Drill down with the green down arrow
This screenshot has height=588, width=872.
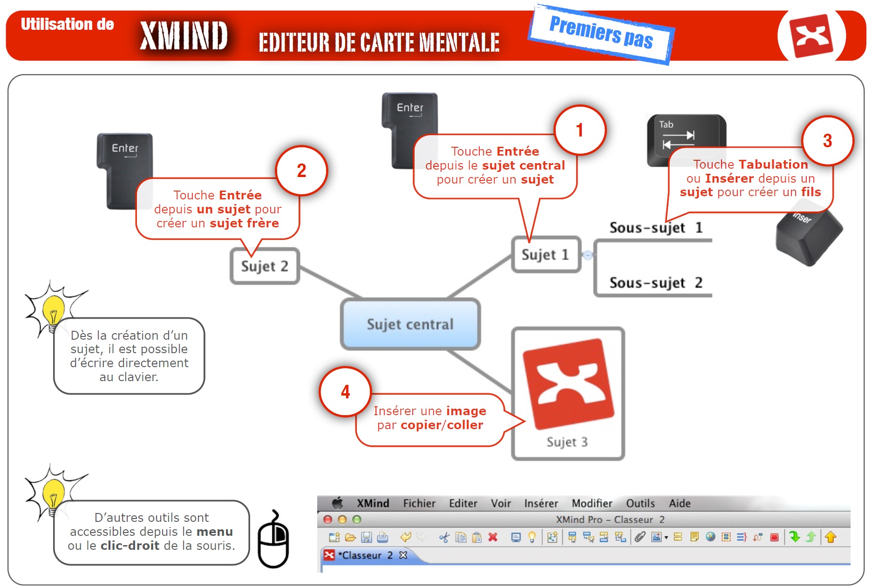(795, 537)
